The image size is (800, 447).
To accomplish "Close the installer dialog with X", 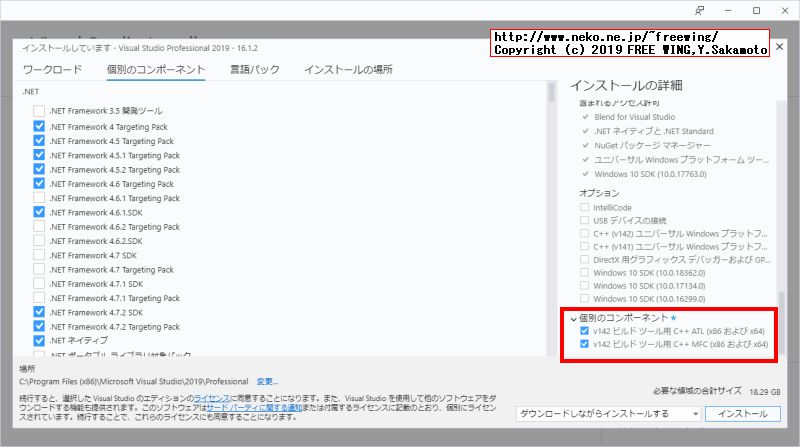I will 780,46.
